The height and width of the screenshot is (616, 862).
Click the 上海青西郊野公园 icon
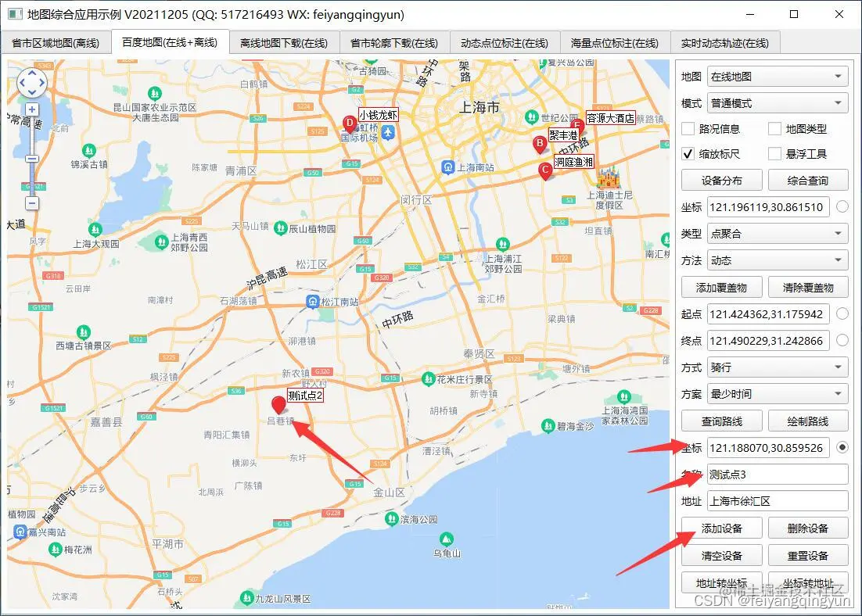[x=161, y=242]
